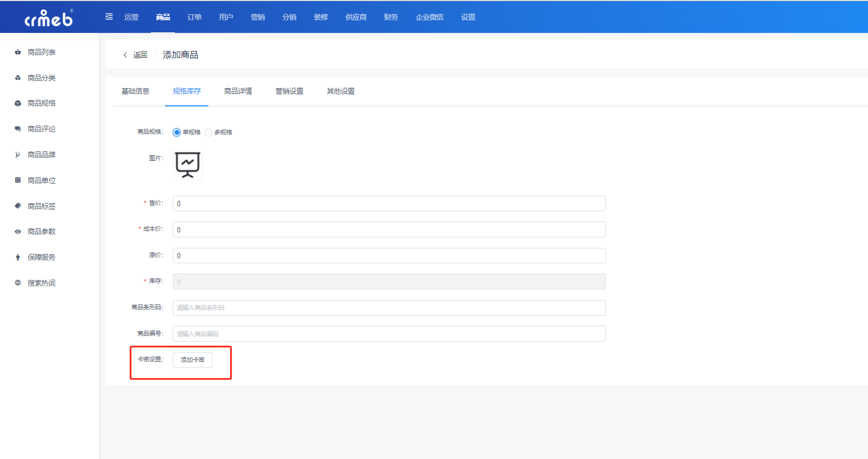The width and height of the screenshot is (868, 459).
Task: Select the 单规格 radio button
Action: click(x=177, y=132)
